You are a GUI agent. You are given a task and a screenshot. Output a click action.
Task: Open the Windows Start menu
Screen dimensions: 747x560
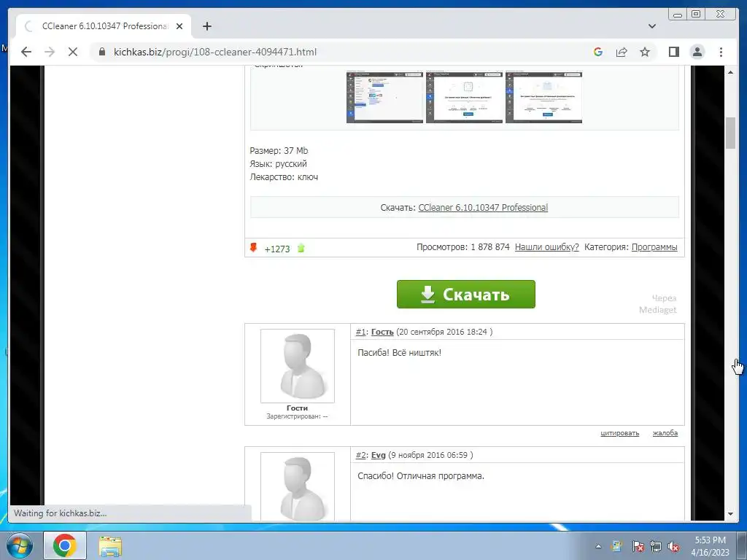(x=19, y=545)
